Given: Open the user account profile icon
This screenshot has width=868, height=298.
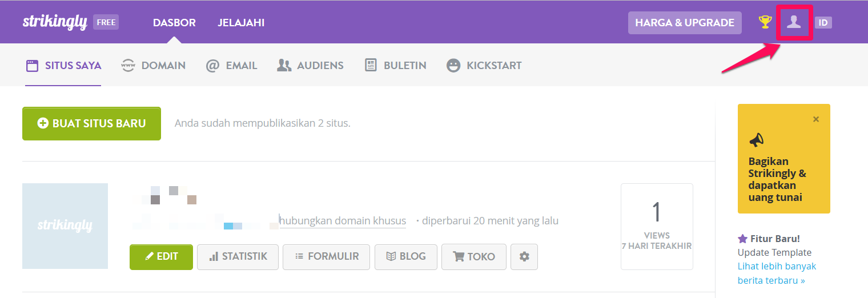Looking at the screenshot, I should tap(794, 22).
